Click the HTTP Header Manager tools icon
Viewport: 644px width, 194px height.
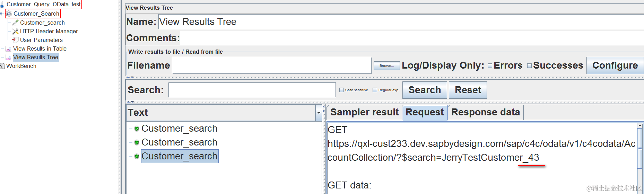coord(15,31)
